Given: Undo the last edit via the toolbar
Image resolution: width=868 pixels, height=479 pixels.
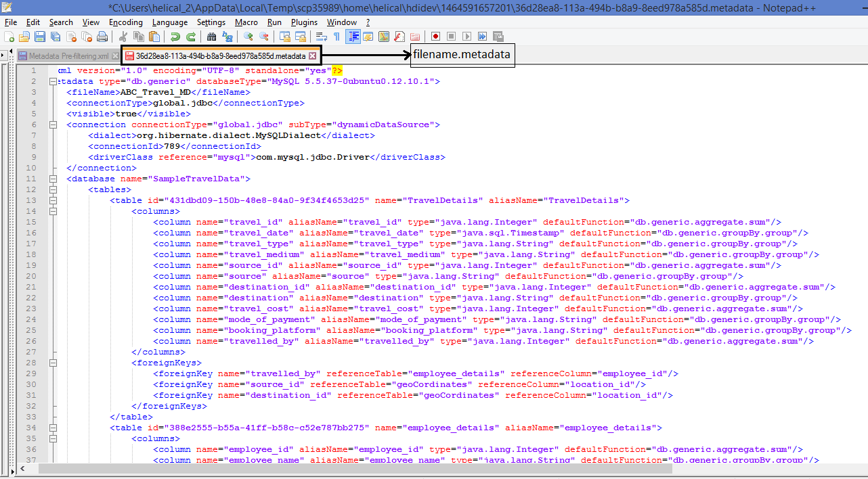Looking at the screenshot, I should coord(175,36).
